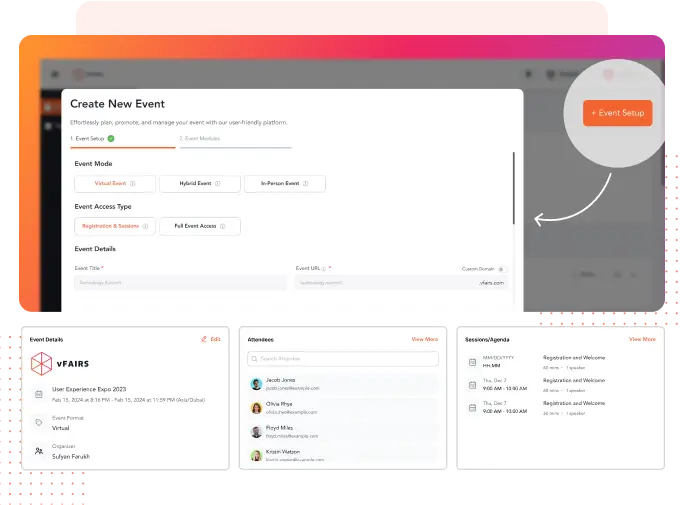Screen dimensions: 684x505
Task: Click the Event URL input field
Action: [x=401, y=283]
